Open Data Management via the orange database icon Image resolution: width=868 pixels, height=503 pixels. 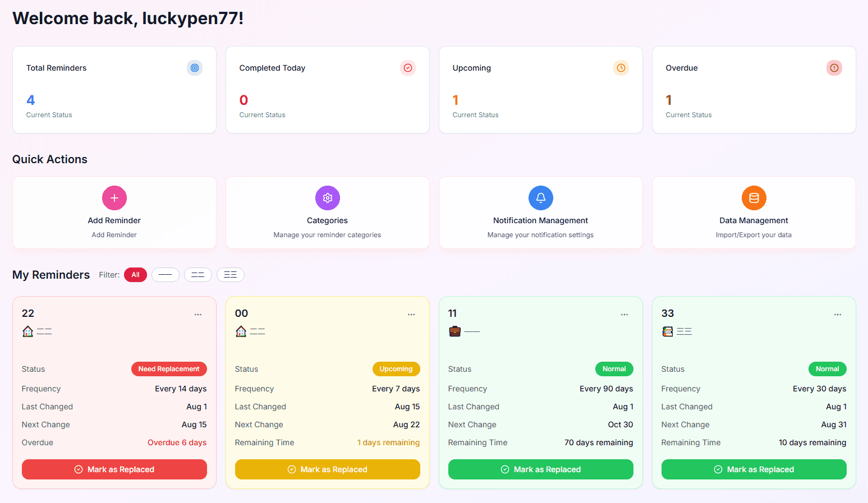(x=754, y=198)
